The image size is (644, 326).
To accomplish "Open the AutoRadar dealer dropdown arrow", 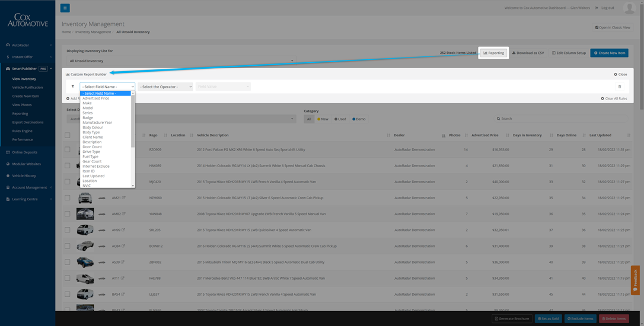I will pos(292,119).
